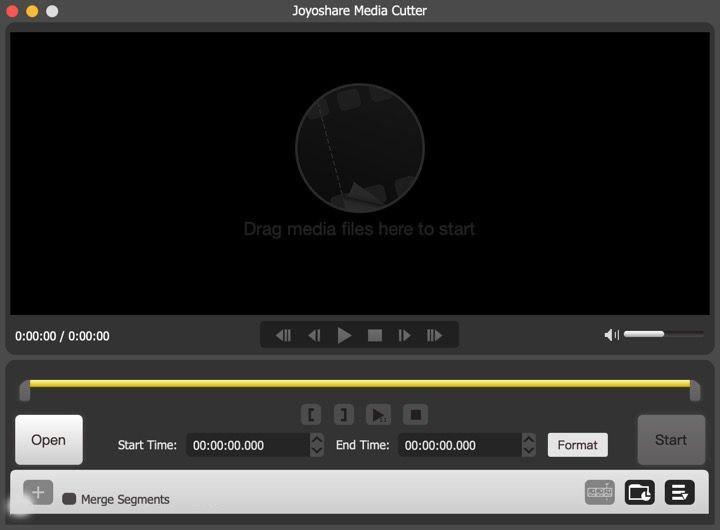Open the Format settings
720x530 pixels.
pos(578,445)
